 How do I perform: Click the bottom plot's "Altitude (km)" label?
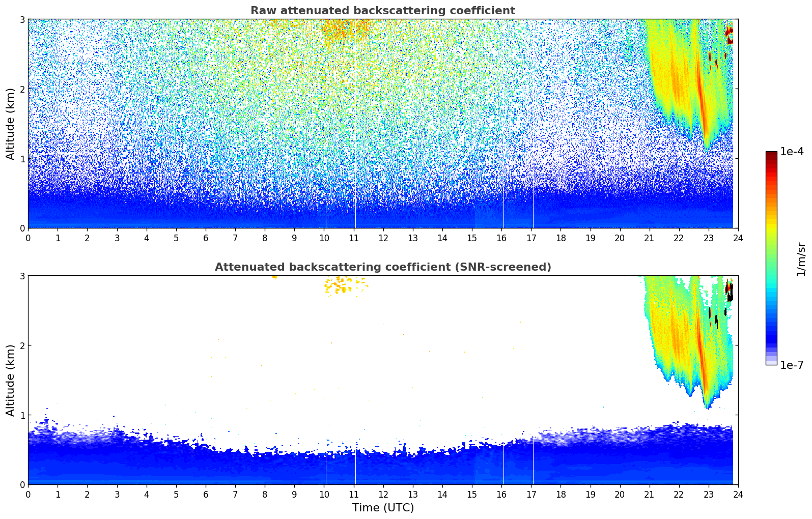(11, 380)
